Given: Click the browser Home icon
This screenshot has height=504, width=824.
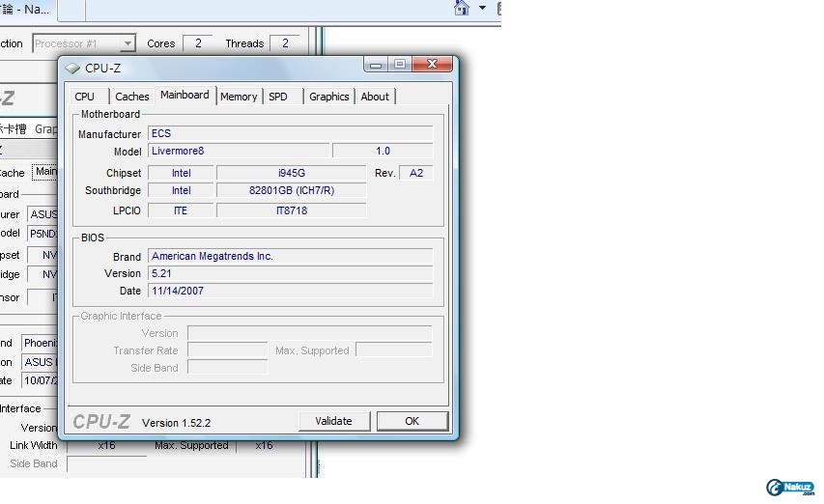Looking at the screenshot, I should coord(462,9).
